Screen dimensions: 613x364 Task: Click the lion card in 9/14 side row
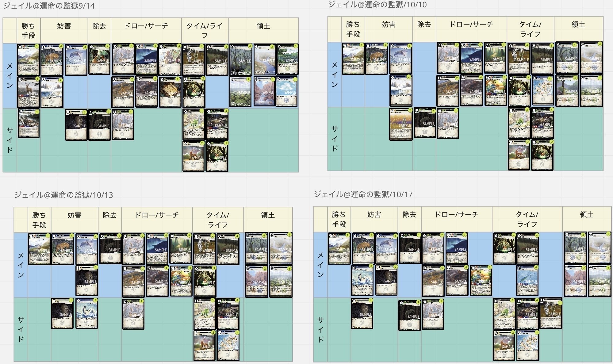click(x=76, y=125)
